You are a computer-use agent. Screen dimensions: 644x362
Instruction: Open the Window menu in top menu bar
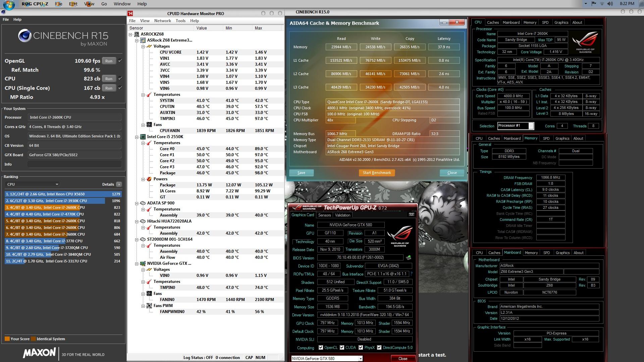122,4
